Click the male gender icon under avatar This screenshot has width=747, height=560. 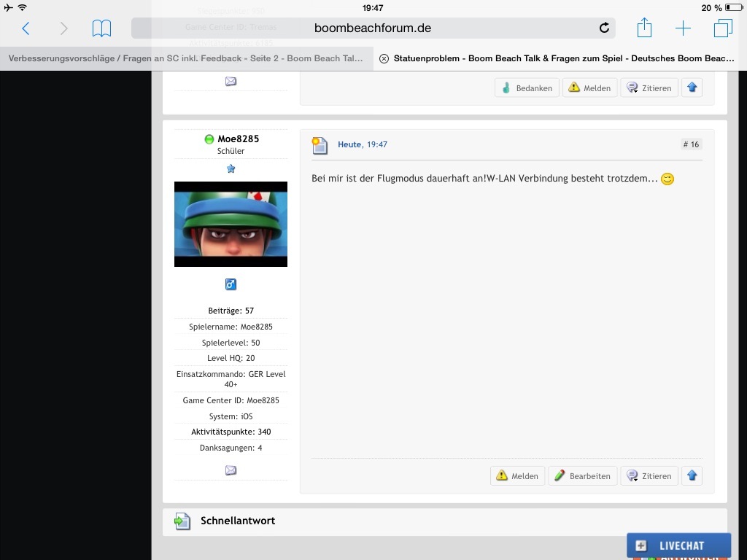tap(231, 284)
